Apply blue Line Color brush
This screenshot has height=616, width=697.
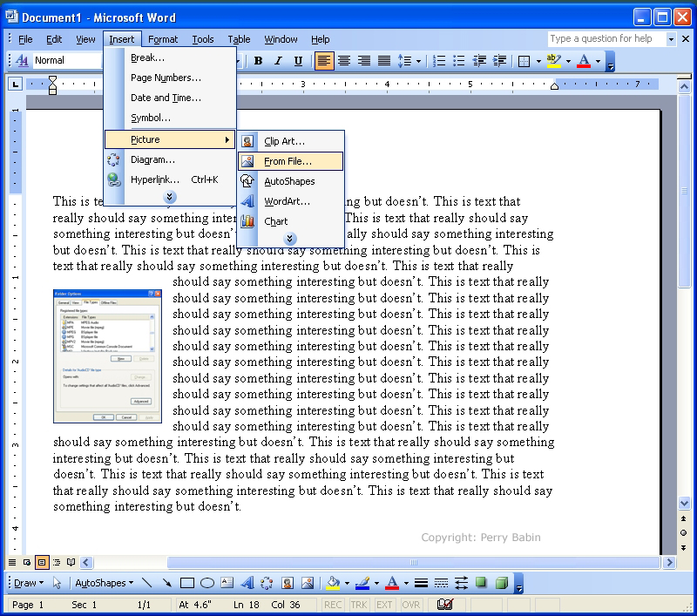tap(362, 583)
